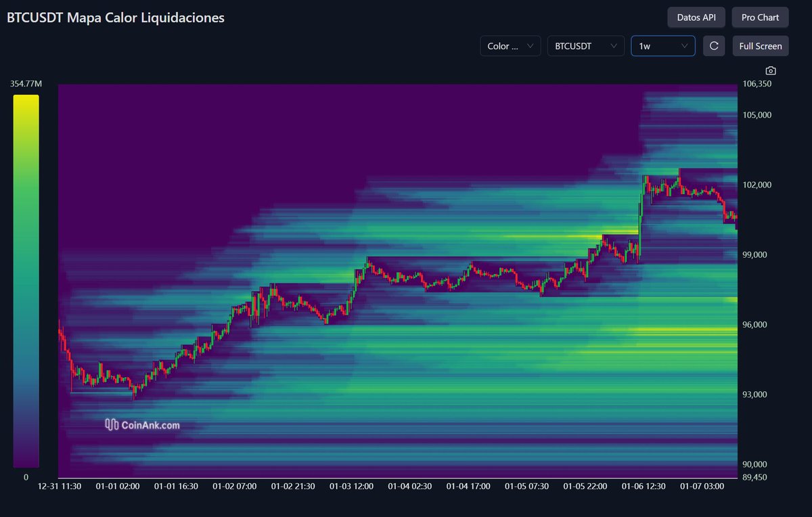Open the BTCUSDT trading pair dropdown
This screenshot has height=517, width=812.
[x=585, y=45]
